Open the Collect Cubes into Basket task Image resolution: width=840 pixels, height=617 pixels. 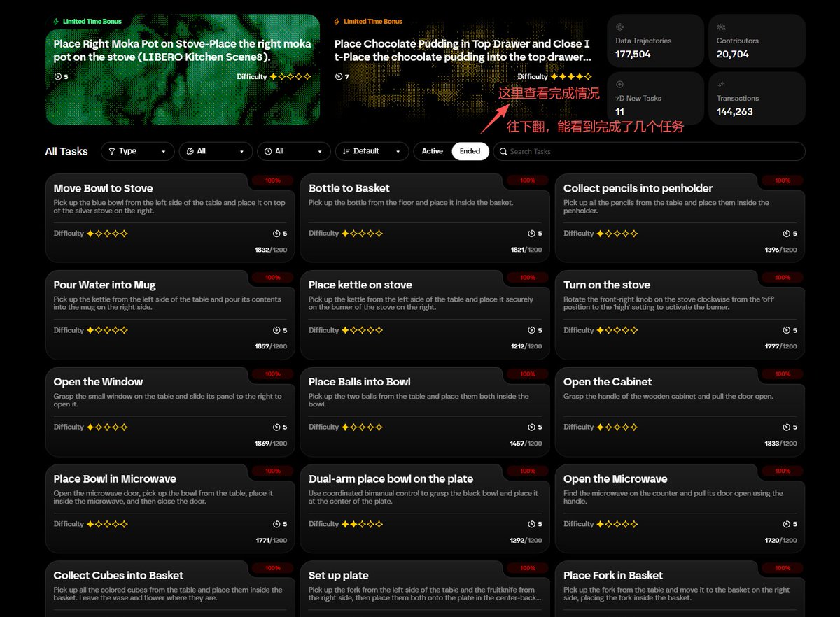point(170,588)
